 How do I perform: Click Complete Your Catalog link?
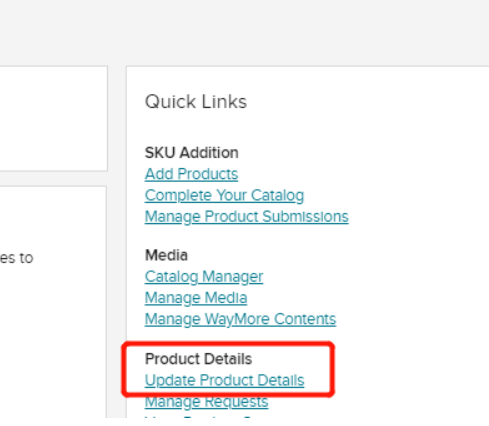pos(224,196)
